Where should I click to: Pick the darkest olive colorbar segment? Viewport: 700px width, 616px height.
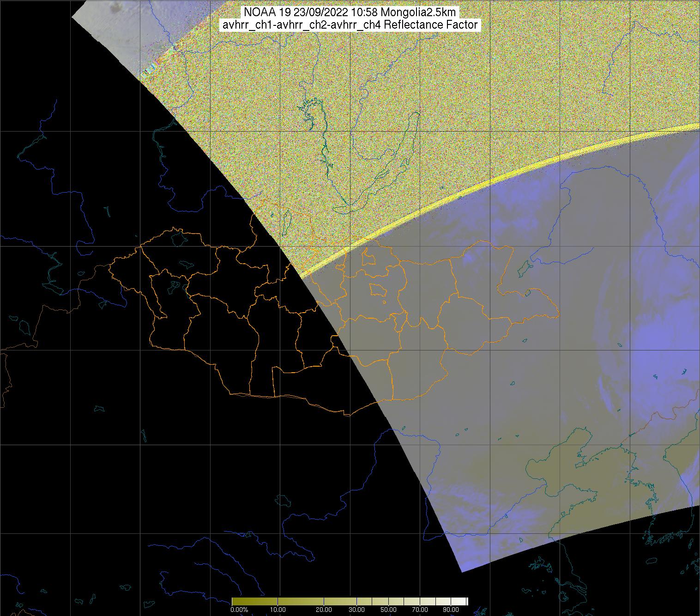[254, 601]
